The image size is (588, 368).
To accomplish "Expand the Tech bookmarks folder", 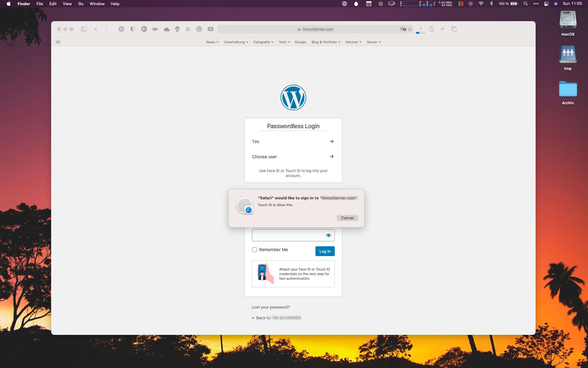I will (x=284, y=42).
